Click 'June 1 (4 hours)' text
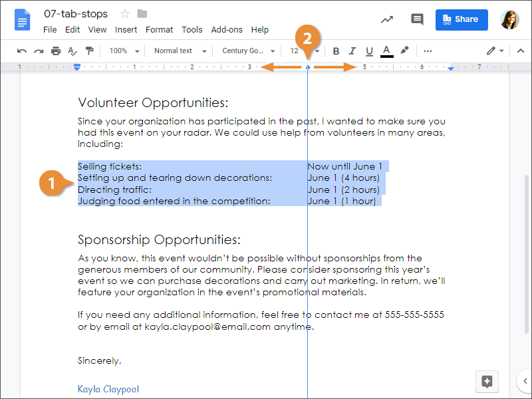The width and height of the screenshot is (532, 399). pos(343,178)
